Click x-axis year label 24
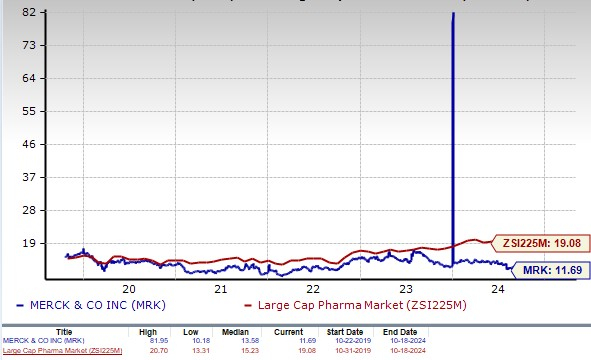 (x=498, y=289)
